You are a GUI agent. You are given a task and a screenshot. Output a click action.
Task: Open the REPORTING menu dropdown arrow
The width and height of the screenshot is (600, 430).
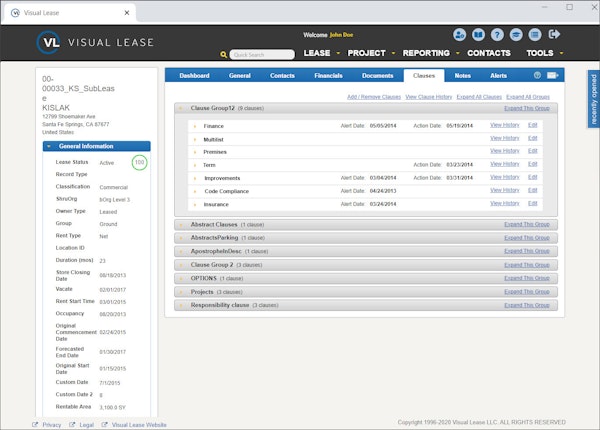[458, 53]
